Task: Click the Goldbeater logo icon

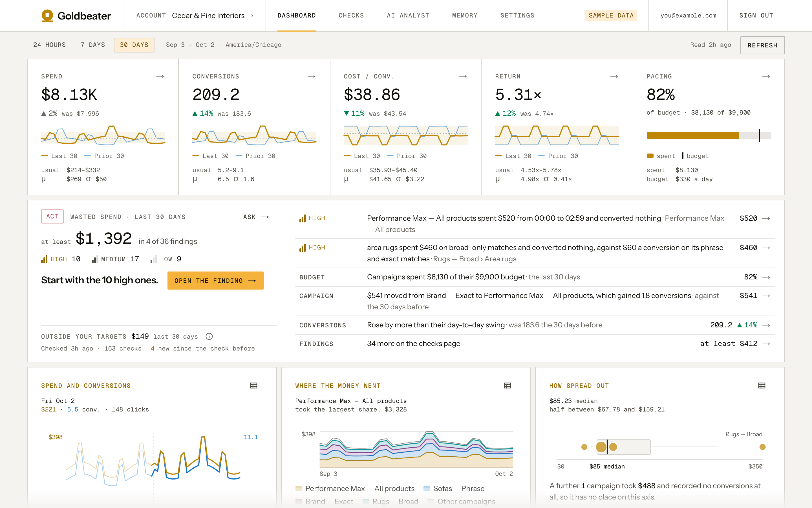Action: [x=47, y=16]
